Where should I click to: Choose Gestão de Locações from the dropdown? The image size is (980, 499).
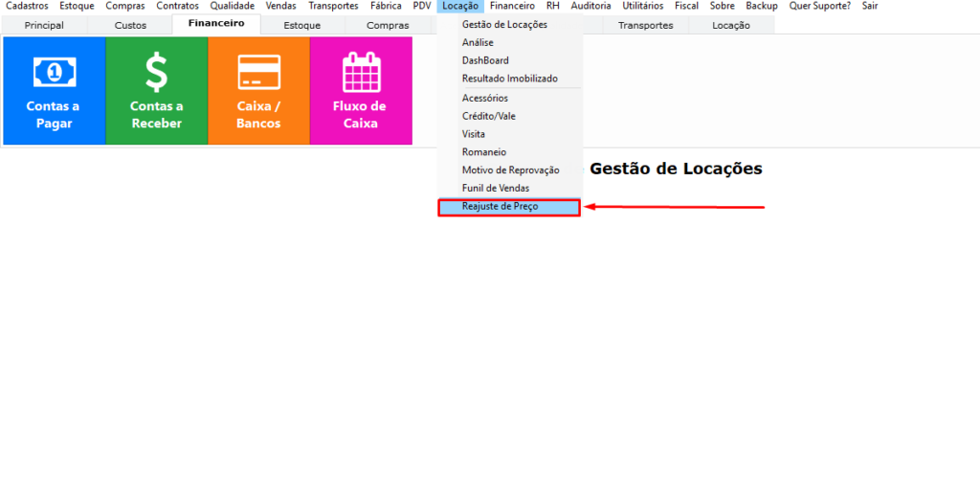[x=504, y=24]
